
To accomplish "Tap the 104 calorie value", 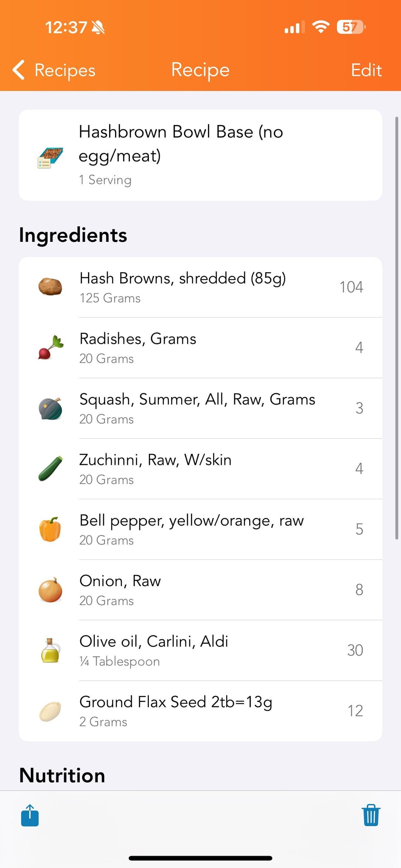I will [x=351, y=287].
